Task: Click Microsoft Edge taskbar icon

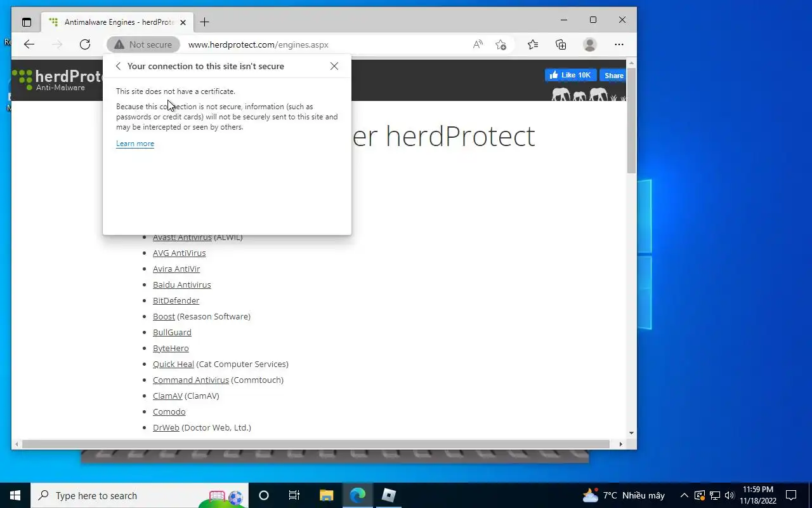Action: [357, 495]
